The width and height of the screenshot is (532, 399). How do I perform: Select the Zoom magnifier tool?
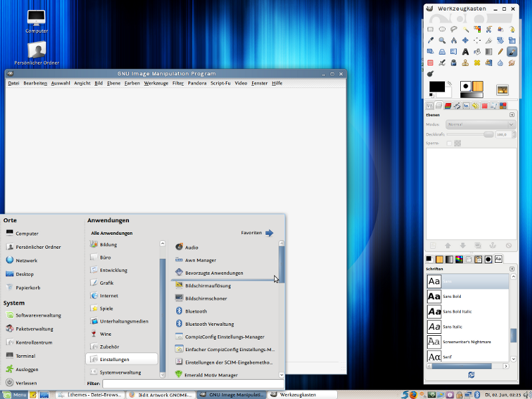[442, 41]
